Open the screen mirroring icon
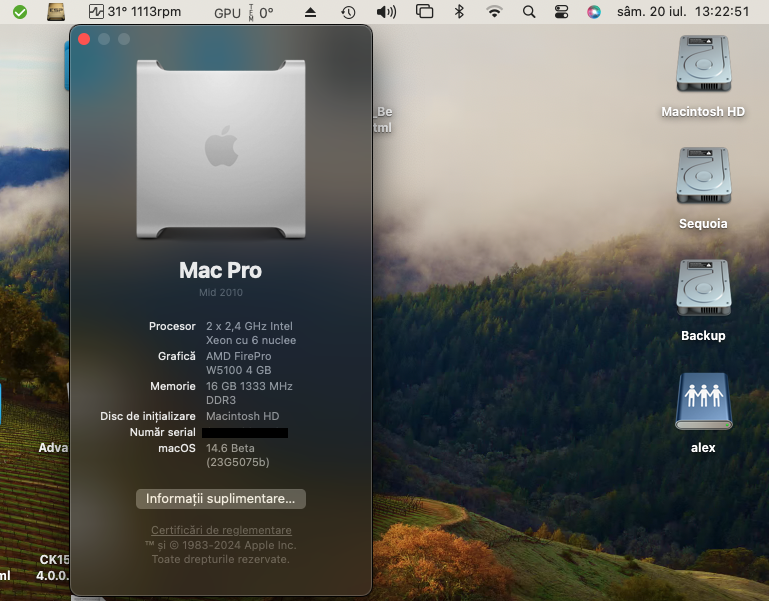The height and width of the screenshot is (601, 769). point(424,11)
